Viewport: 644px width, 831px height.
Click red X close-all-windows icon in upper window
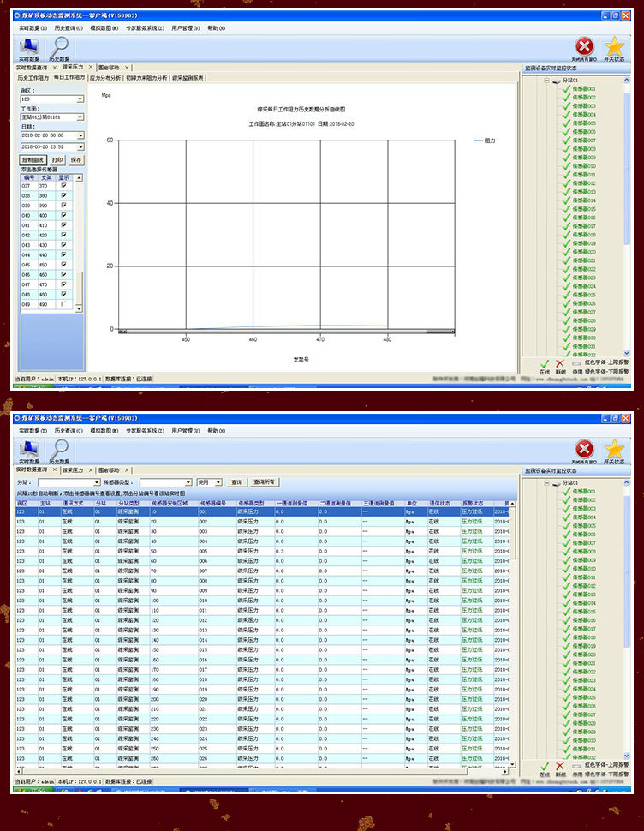584,46
